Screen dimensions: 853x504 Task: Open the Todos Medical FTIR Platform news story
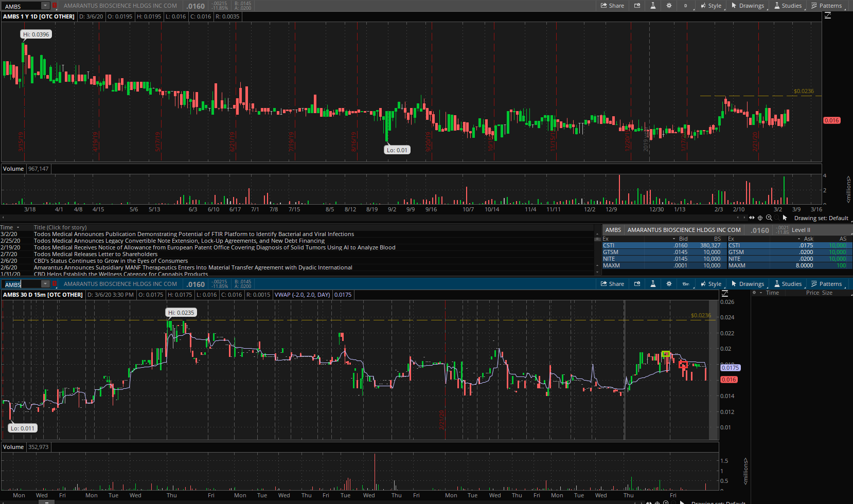pyautogui.click(x=193, y=234)
